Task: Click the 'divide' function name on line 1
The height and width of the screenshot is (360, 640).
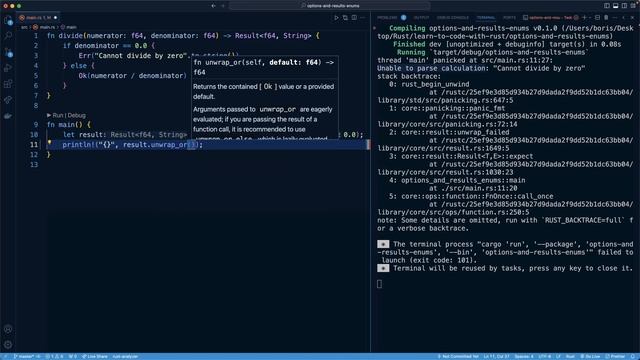Action: [71, 36]
